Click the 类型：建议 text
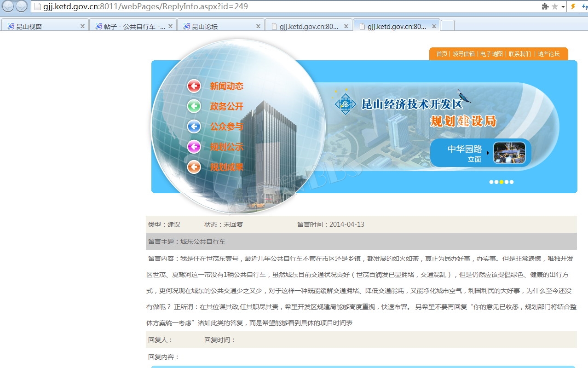 (x=164, y=224)
